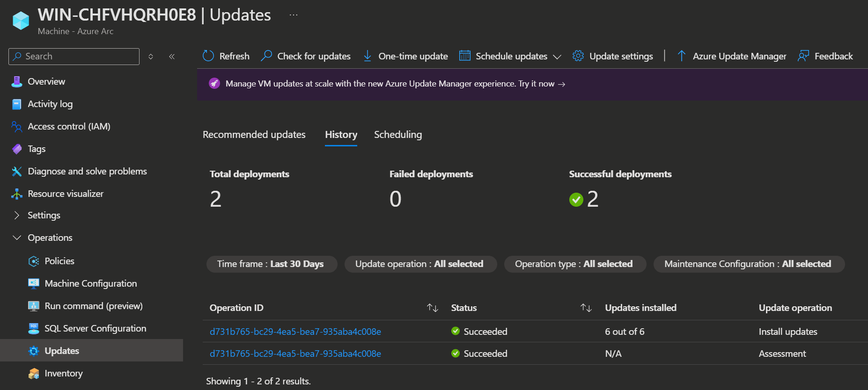Click the Overview sidebar icon

coord(17,81)
